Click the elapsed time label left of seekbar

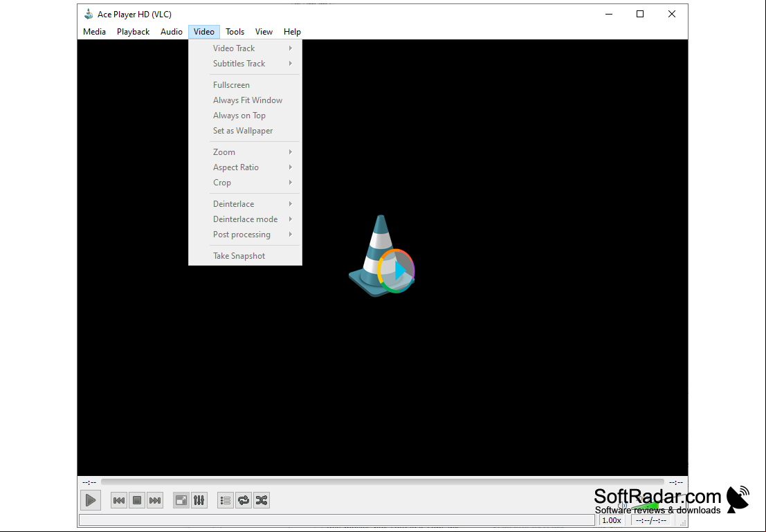click(89, 483)
